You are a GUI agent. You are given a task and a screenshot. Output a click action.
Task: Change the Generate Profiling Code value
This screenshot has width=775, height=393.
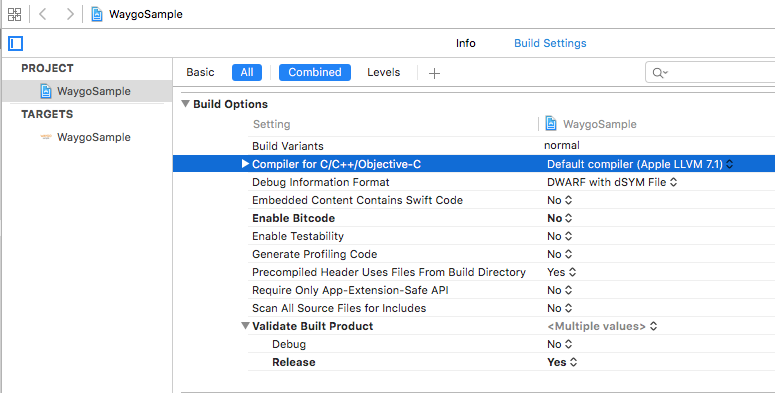559,254
